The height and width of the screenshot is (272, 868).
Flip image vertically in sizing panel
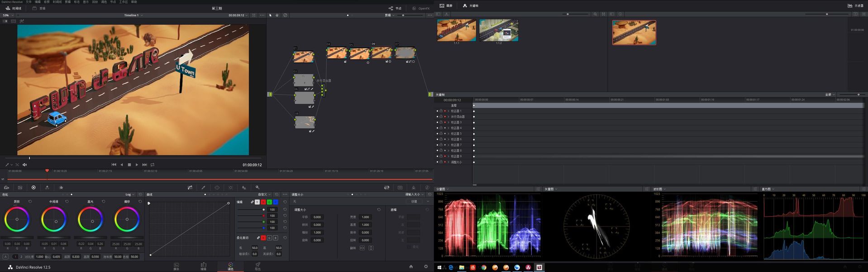click(371, 248)
